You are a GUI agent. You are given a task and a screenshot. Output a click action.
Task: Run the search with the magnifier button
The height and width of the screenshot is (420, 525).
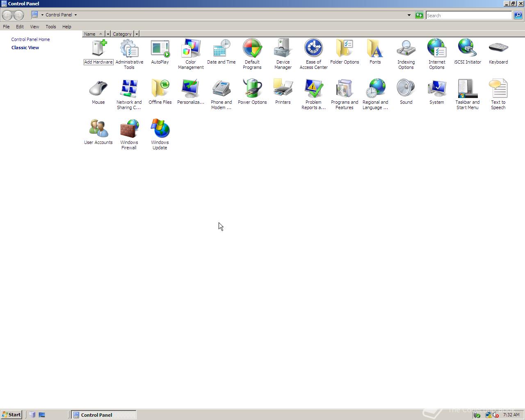(518, 15)
